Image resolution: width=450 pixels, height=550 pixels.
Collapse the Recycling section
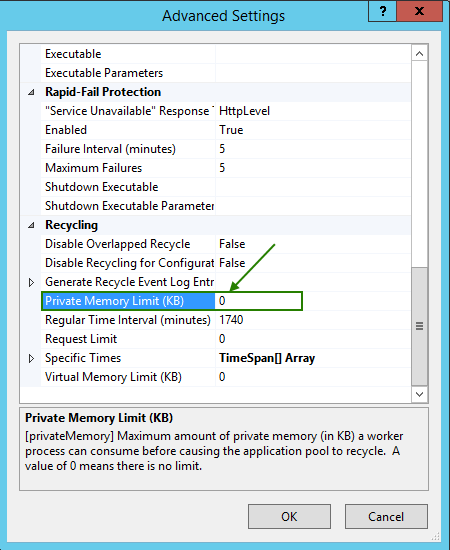(x=32, y=225)
